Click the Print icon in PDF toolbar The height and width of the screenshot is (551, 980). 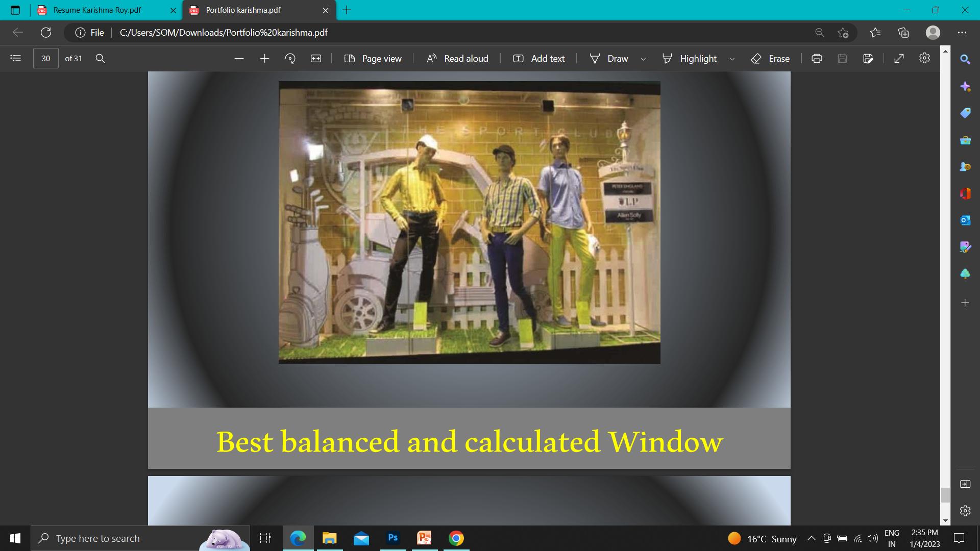click(817, 59)
